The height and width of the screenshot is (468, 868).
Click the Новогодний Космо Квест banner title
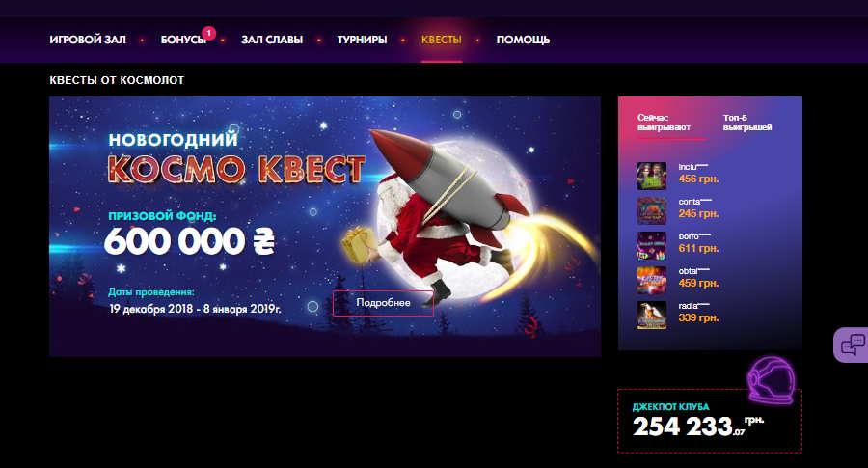[x=236, y=158]
